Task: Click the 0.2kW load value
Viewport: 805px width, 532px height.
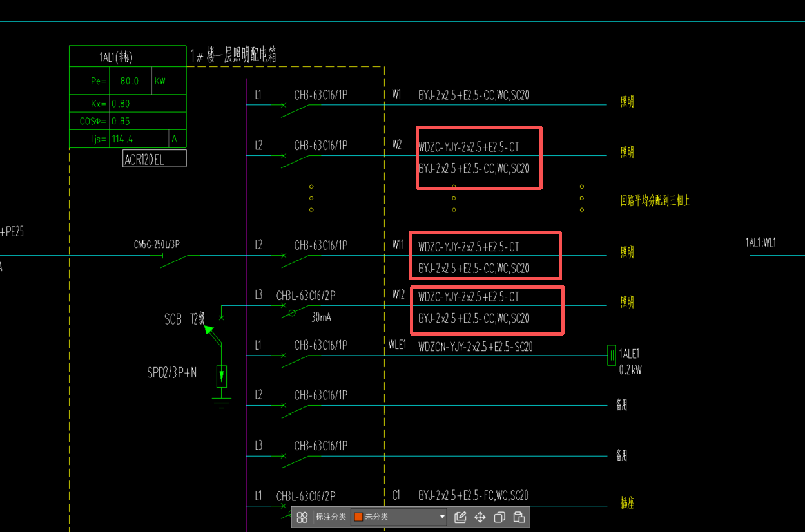Action: [630, 370]
